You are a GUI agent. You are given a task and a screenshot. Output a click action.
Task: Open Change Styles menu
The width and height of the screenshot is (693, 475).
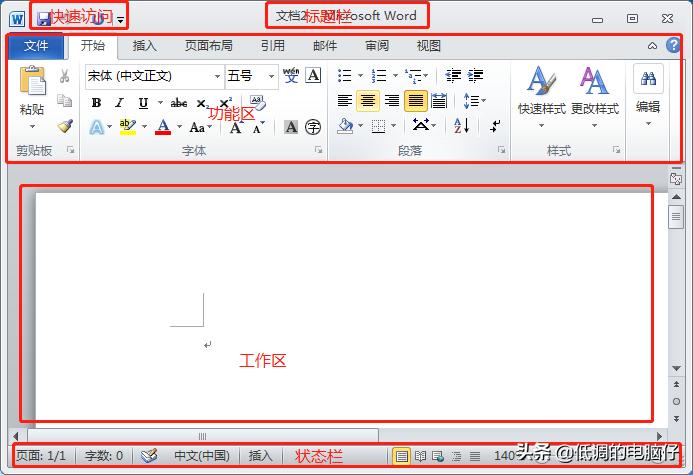pyautogui.click(x=594, y=96)
